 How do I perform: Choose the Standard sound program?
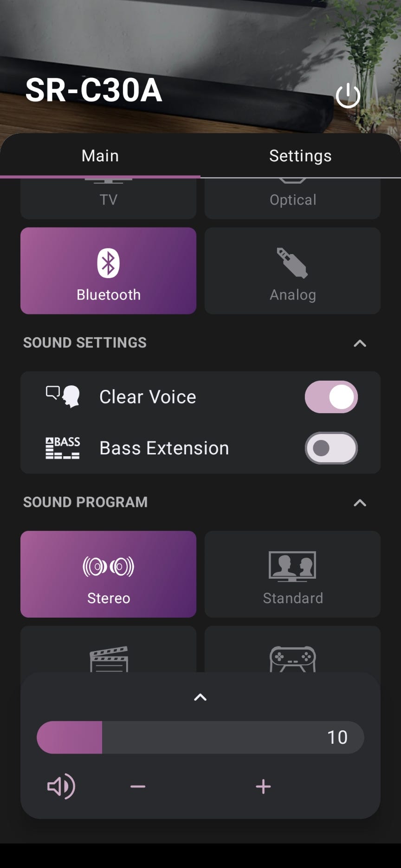click(x=292, y=574)
